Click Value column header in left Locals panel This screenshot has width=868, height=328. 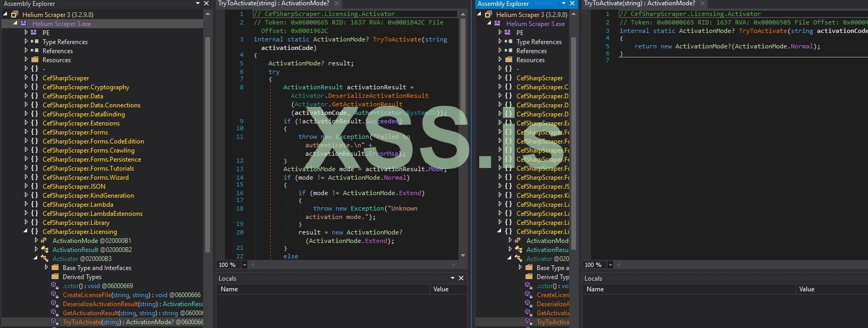click(448, 289)
